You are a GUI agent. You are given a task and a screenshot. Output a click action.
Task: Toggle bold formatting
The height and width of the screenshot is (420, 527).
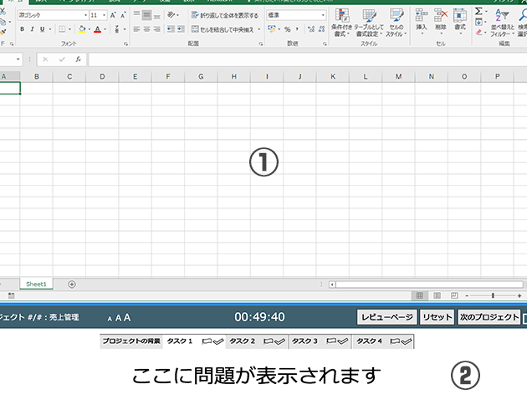23,29
